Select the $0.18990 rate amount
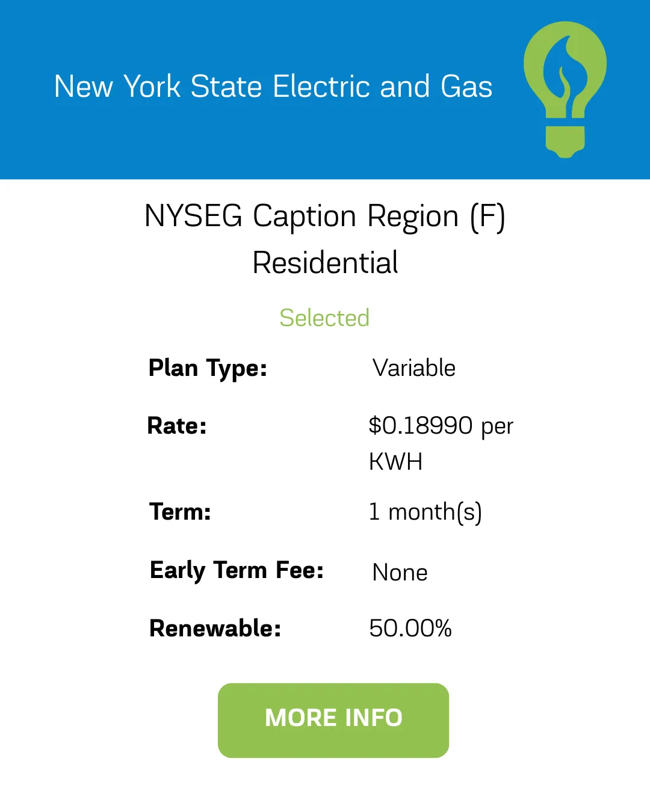 421,426
